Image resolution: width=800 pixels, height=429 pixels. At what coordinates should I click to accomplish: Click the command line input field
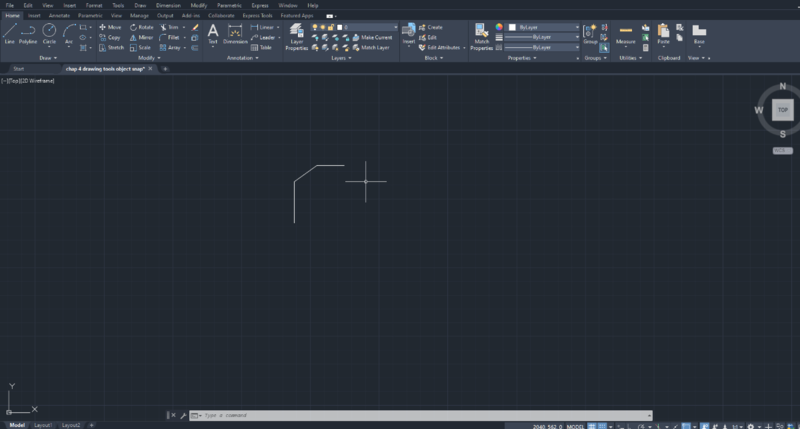click(x=420, y=415)
